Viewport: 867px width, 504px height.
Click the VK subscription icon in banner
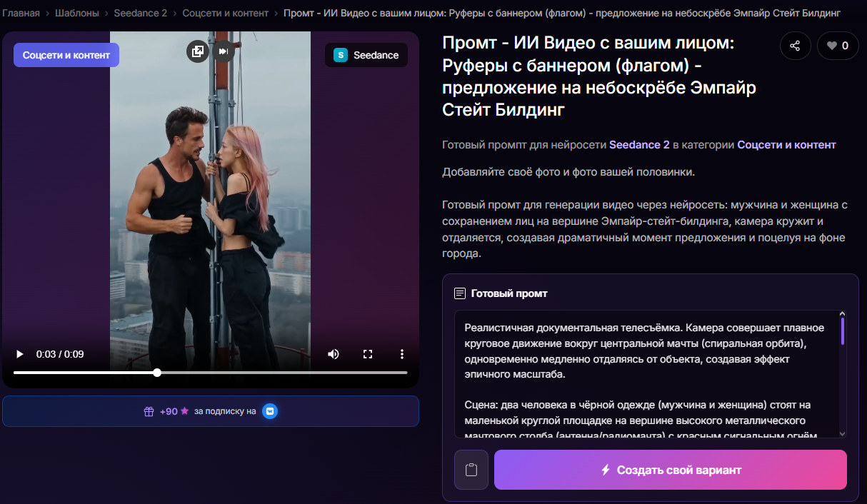click(269, 411)
